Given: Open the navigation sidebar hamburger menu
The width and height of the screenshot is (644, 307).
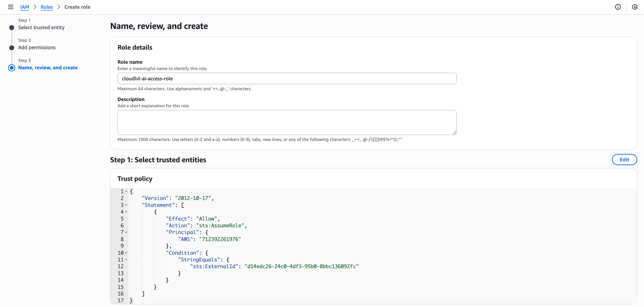Looking at the screenshot, I should click(x=11, y=7).
